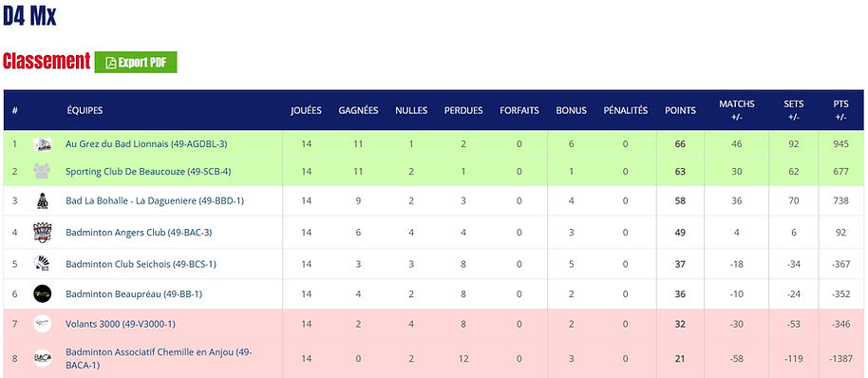
Task: Open Volants 3000 team page
Action: (x=120, y=324)
